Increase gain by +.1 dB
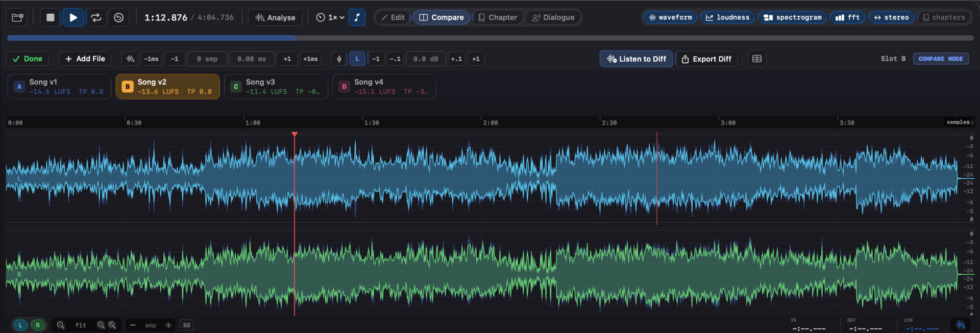Viewport: 980px width, 333px height. tap(456, 59)
